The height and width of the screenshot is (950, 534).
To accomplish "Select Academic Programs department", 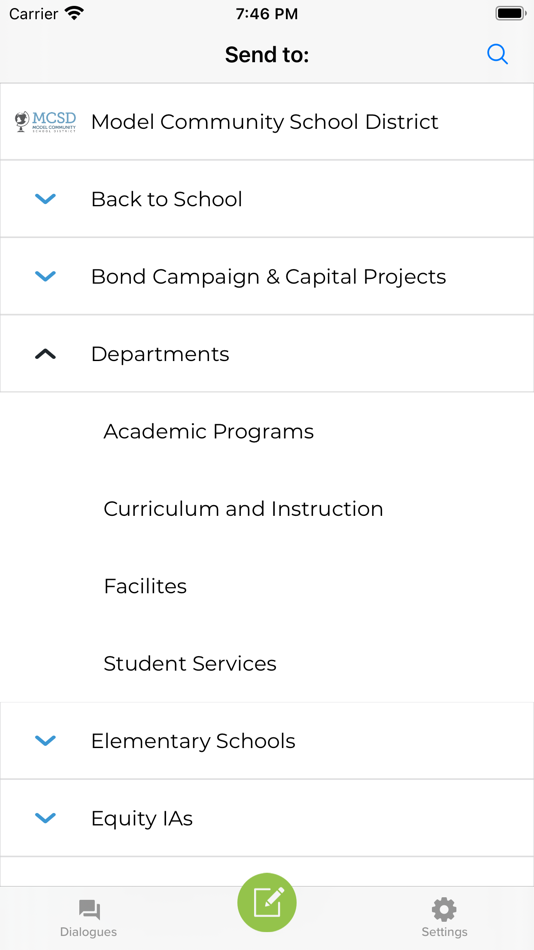I will click(267, 431).
